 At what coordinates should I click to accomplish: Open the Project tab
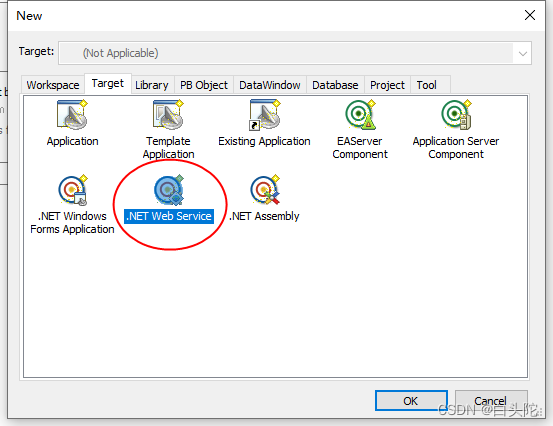(x=387, y=85)
